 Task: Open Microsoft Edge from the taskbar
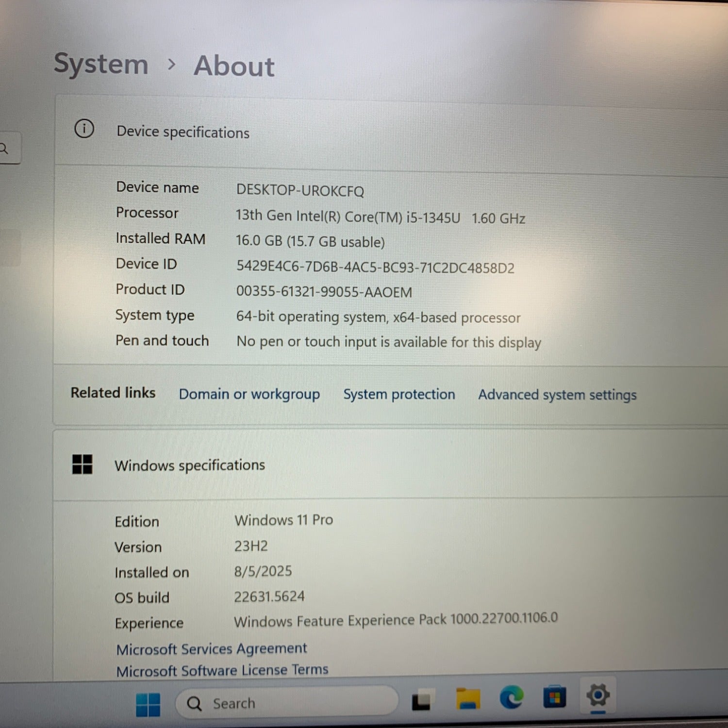tap(512, 698)
